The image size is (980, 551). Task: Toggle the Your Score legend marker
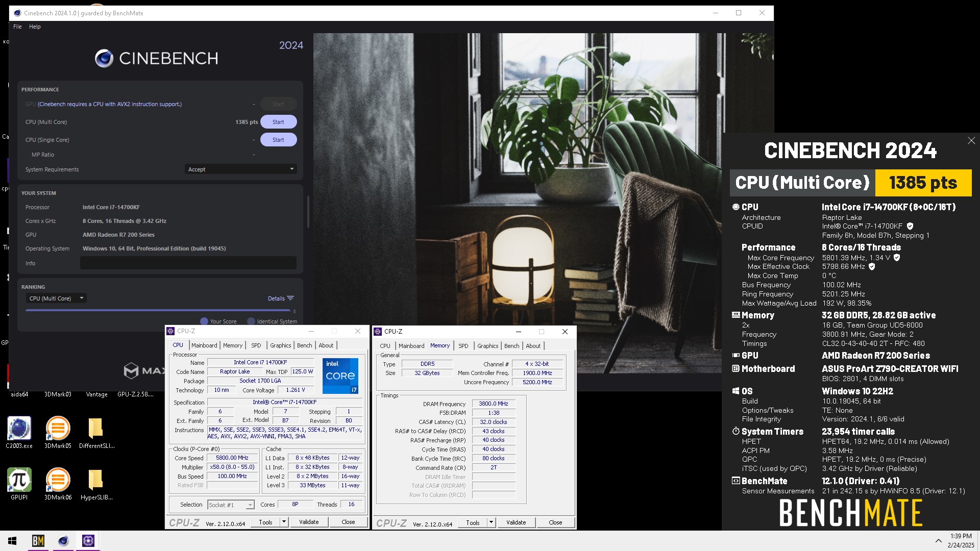pyautogui.click(x=204, y=321)
